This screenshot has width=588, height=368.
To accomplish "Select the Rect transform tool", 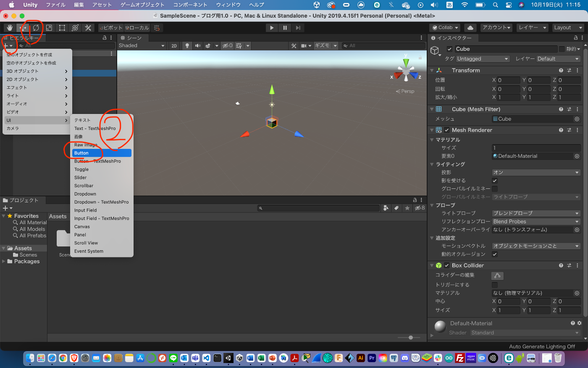I will click(62, 28).
